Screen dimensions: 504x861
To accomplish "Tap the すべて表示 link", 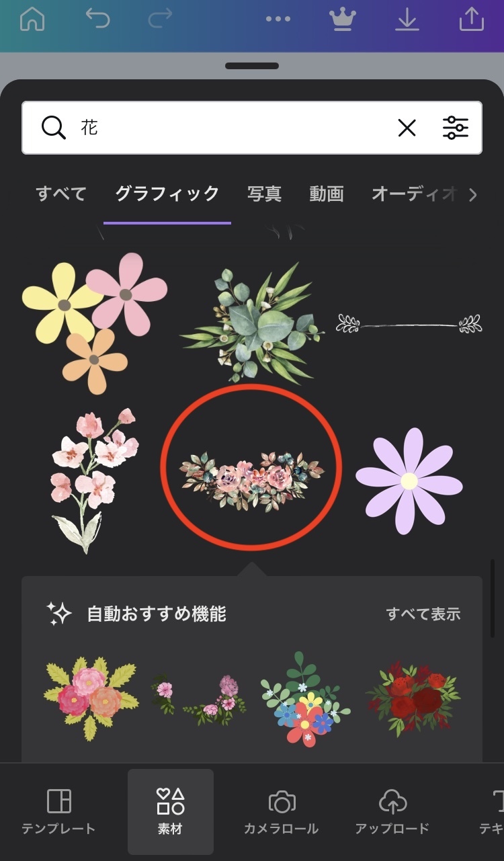I will pos(423,614).
